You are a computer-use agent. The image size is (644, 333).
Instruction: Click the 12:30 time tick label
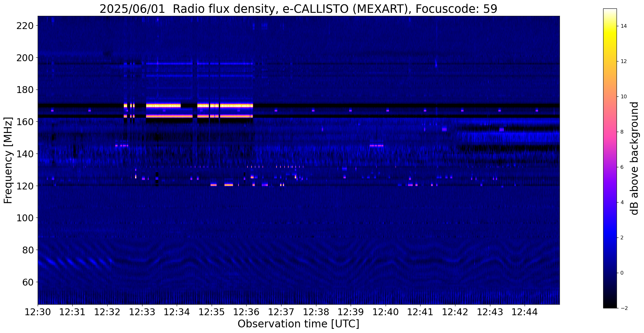tap(38, 312)
